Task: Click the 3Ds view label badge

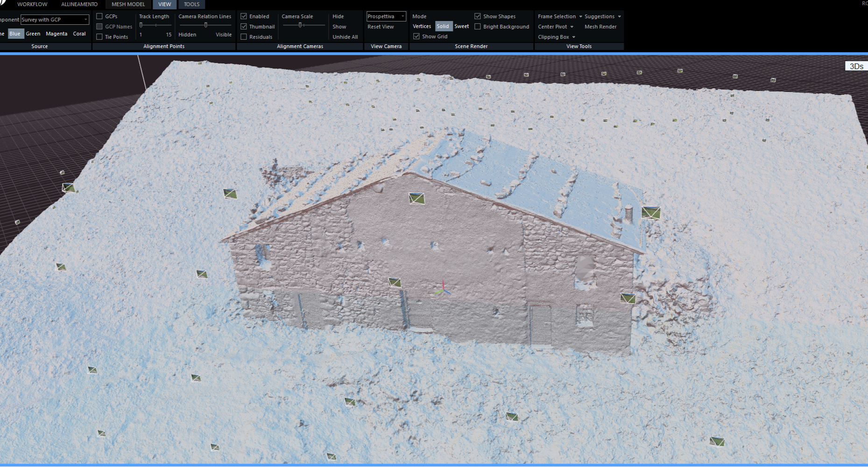Action: (856, 66)
